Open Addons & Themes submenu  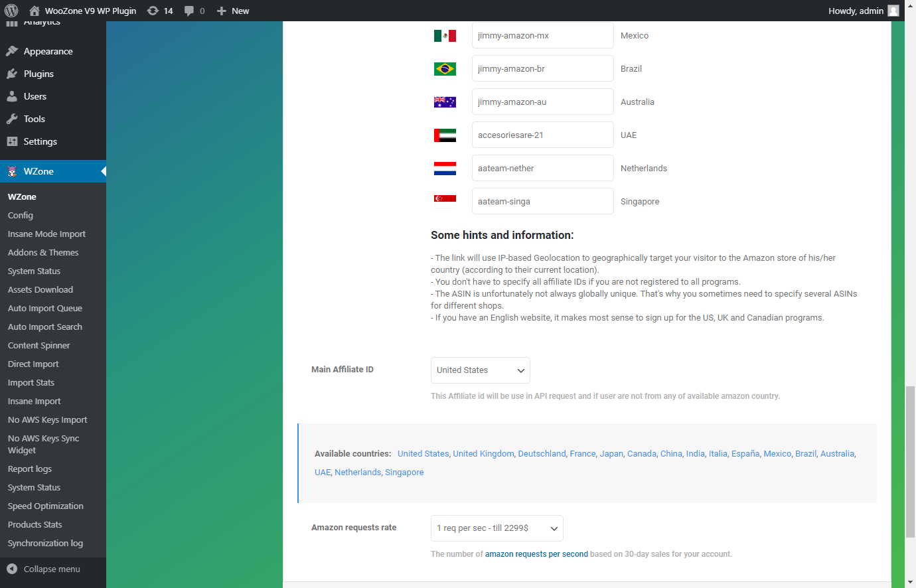pyautogui.click(x=43, y=252)
